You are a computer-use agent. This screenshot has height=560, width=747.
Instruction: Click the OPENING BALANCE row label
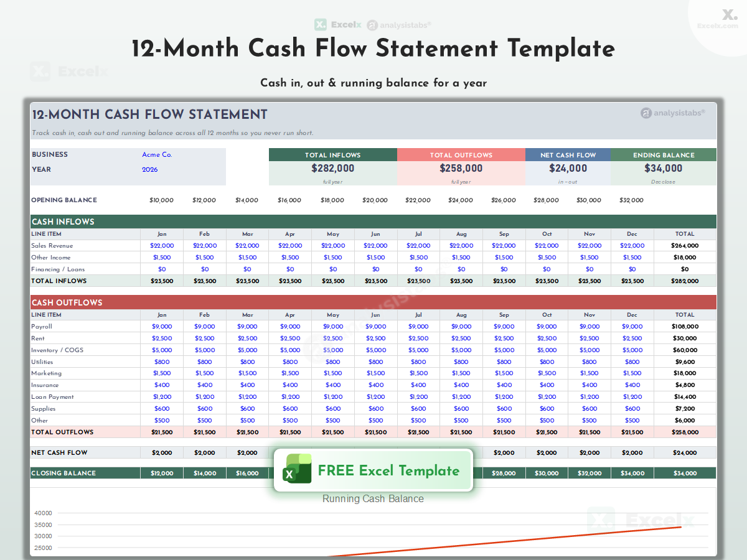(x=64, y=200)
